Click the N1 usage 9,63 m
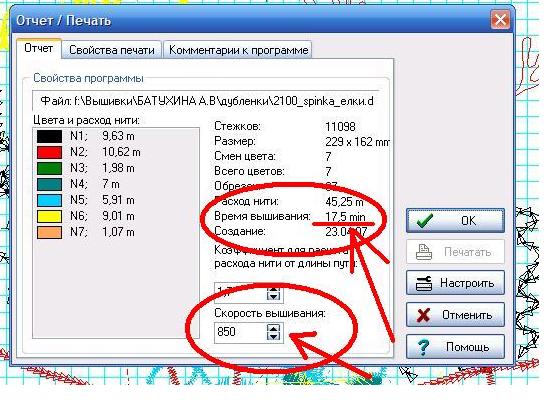Image resolution: width=556 pixels, height=400 pixels. 118,136
